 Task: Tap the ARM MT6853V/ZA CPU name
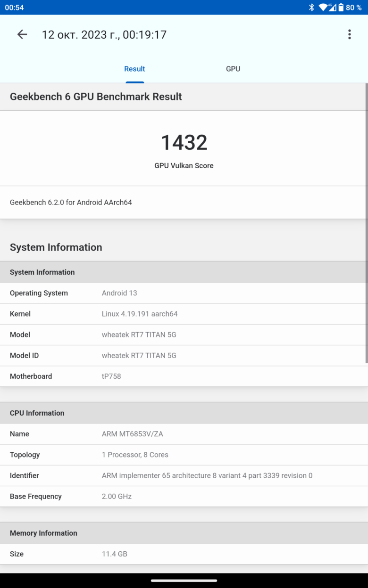tap(133, 434)
